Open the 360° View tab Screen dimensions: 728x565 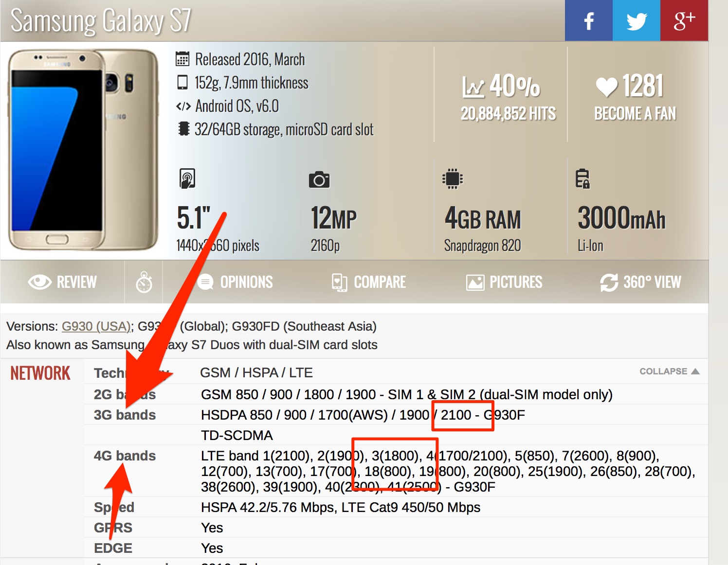[640, 282]
